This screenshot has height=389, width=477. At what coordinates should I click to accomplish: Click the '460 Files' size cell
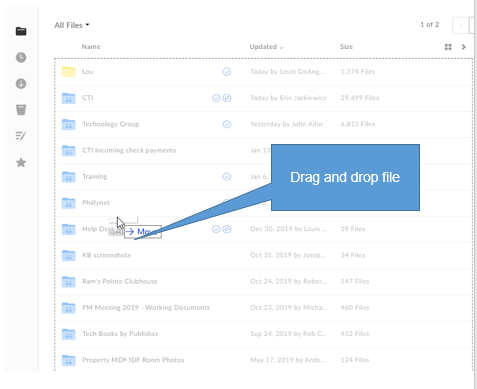click(x=355, y=308)
